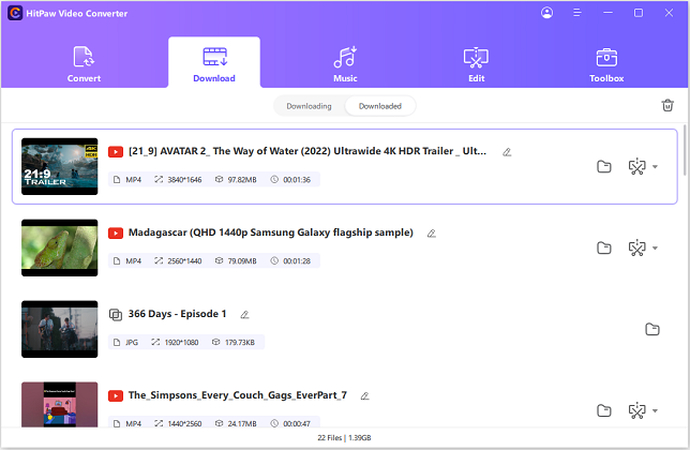
Task: Open folder for the AVATAR 2 trailer
Action: click(604, 167)
